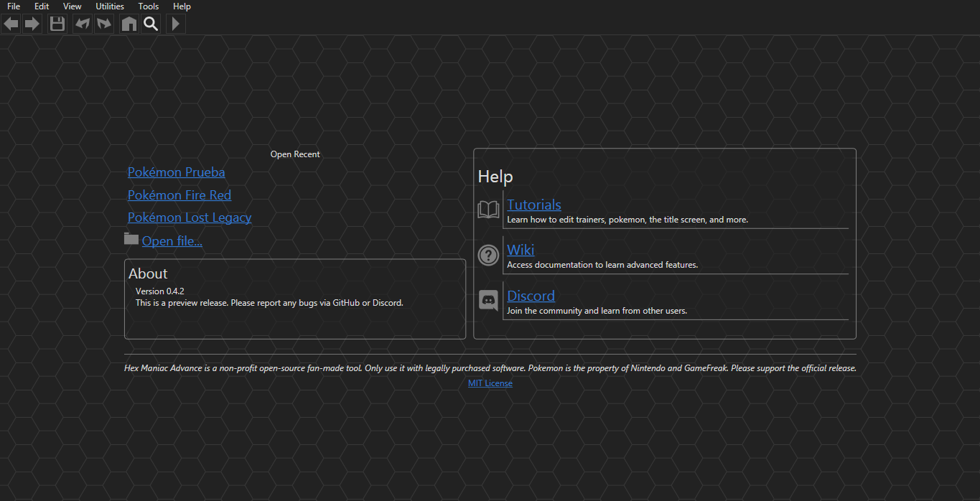Screen dimensions: 980x501
Task: Open the Pokémon Fire Red recent file
Action: click(x=179, y=195)
